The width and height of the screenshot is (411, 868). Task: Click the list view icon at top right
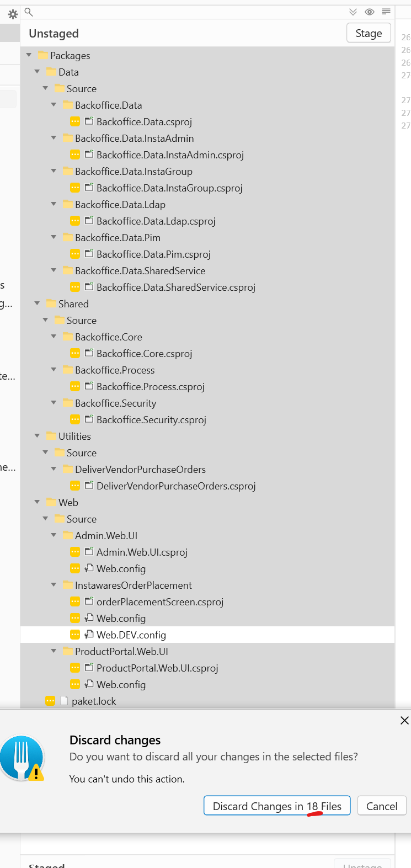[386, 12]
